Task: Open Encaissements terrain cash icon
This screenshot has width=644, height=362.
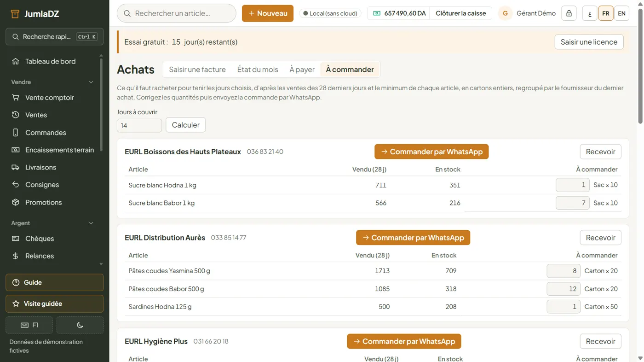Action: click(16, 150)
